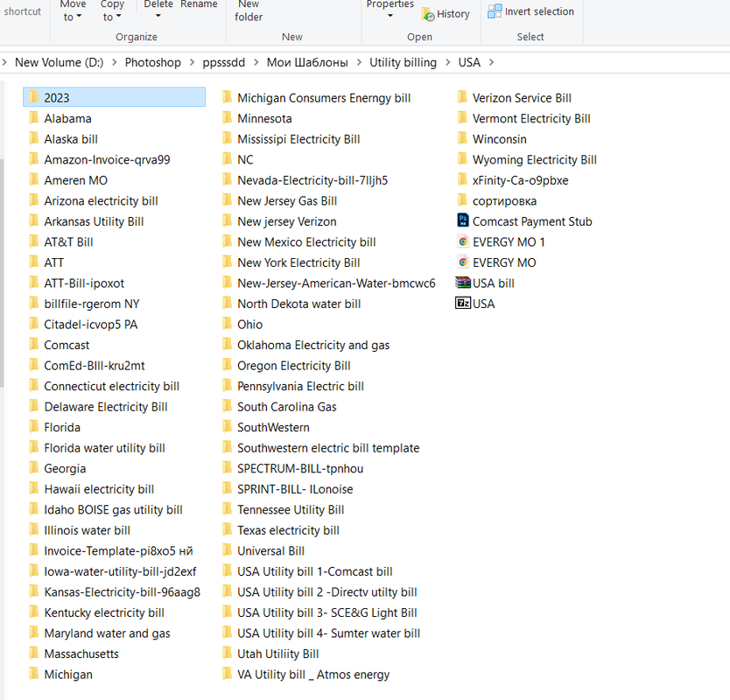
Task: Select the 7z archive icon for USA
Action: pos(463,303)
